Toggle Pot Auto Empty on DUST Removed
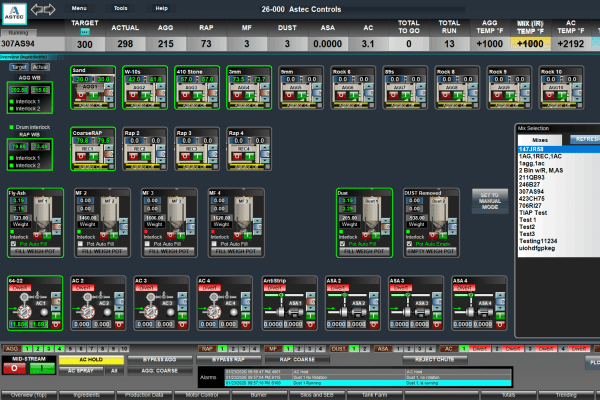This screenshot has width=600, height=400. (407, 242)
